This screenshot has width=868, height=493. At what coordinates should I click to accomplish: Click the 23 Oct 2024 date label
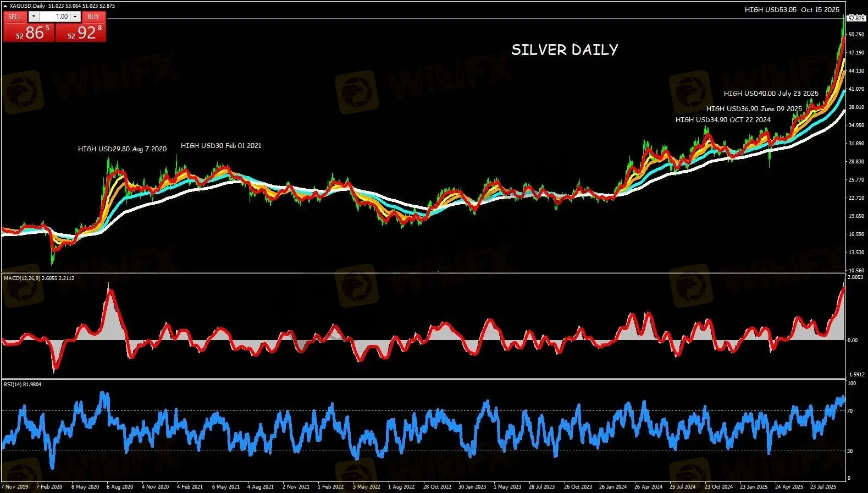coord(718,487)
